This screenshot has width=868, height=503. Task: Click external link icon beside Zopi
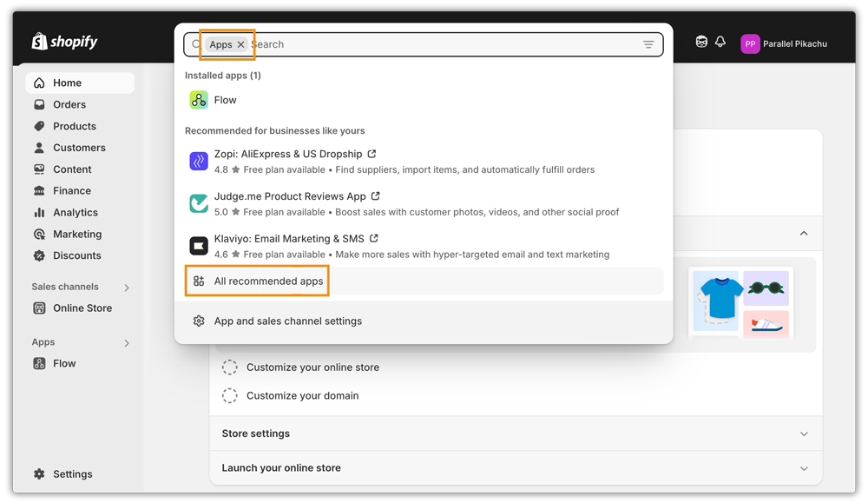coord(372,154)
